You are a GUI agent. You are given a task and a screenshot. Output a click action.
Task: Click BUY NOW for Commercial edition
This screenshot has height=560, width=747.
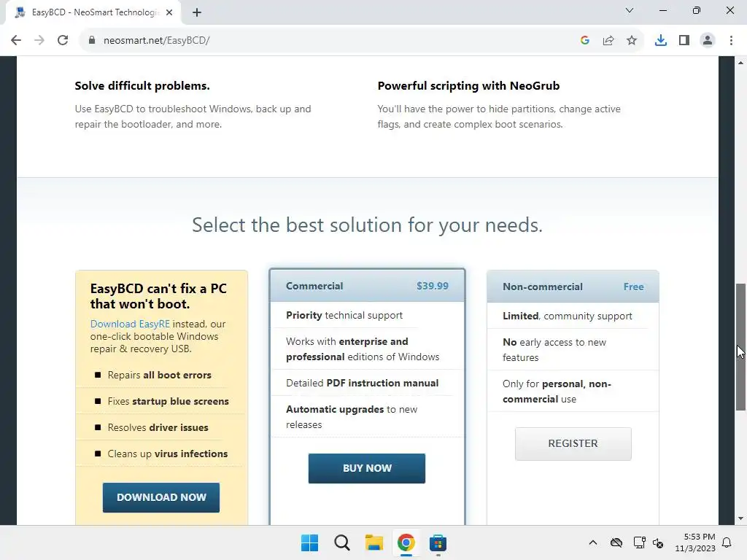point(367,468)
